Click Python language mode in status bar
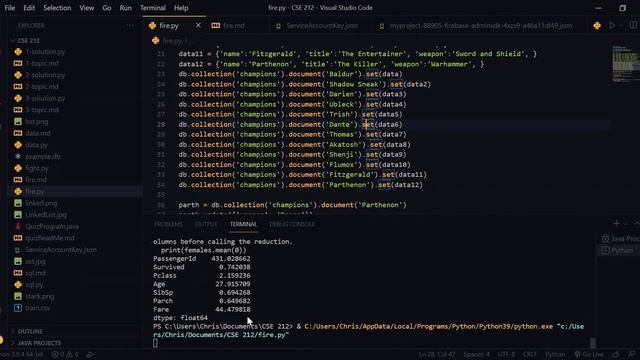Image resolution: width=640 pixels, height=360 pixels. (x=555, y=354)
